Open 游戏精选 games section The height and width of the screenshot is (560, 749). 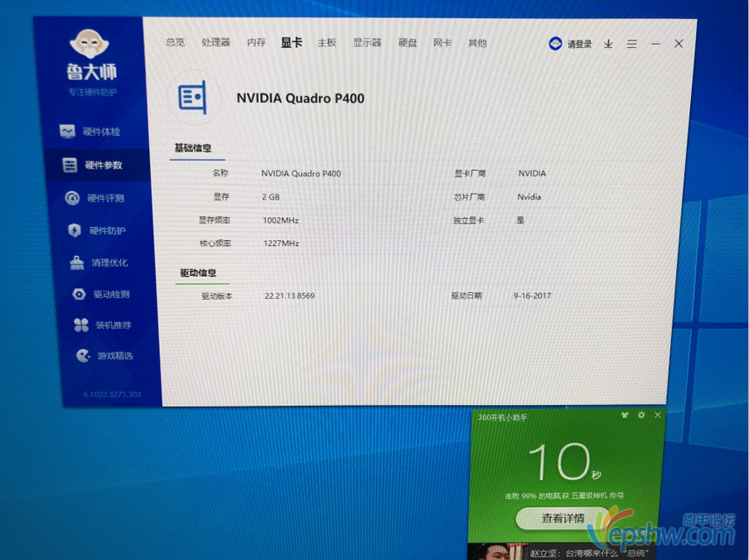[x=104, y=355]
